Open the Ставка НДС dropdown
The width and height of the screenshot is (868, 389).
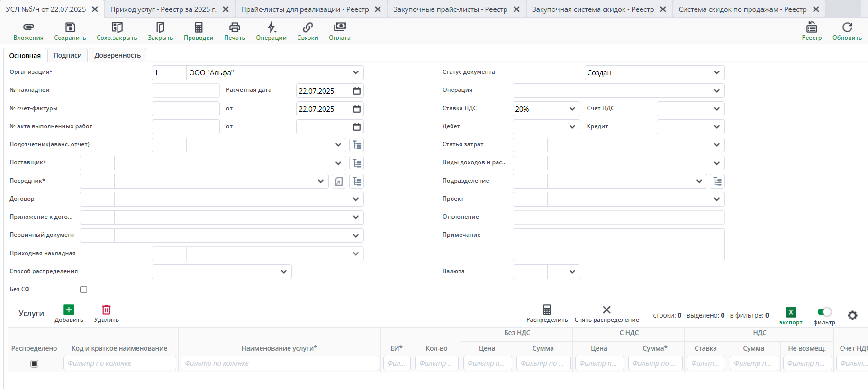(x=572, y=109)
